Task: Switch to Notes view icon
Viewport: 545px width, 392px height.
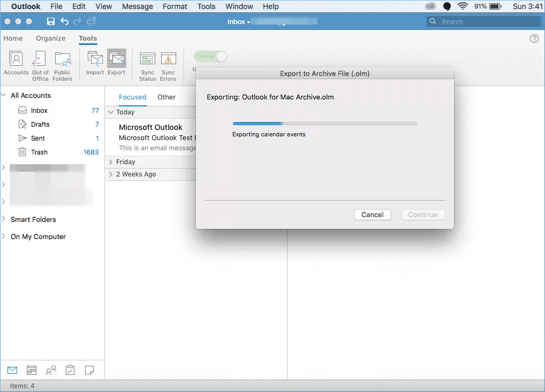Action: point(89,370)
